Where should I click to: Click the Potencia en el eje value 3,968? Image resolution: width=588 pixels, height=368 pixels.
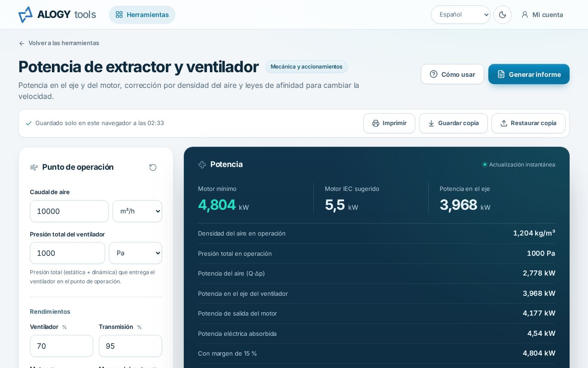tap(458, 205)
